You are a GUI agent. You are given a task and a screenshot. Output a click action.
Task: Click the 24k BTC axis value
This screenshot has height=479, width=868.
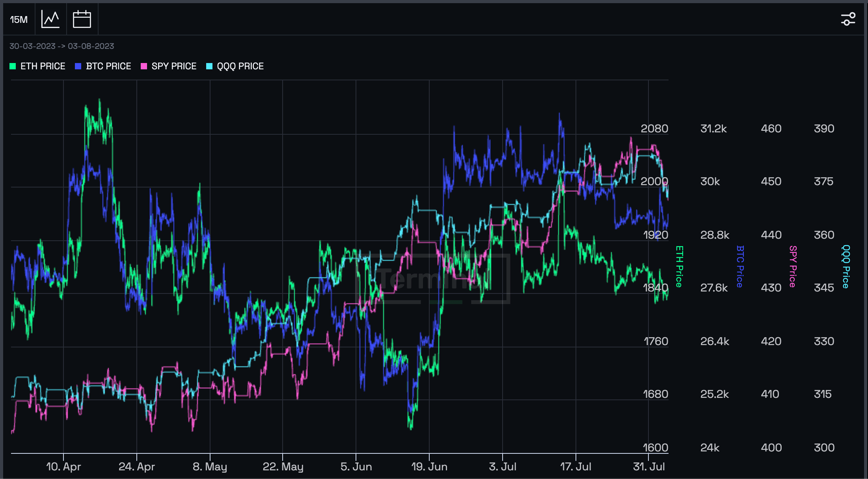(710, 447)
